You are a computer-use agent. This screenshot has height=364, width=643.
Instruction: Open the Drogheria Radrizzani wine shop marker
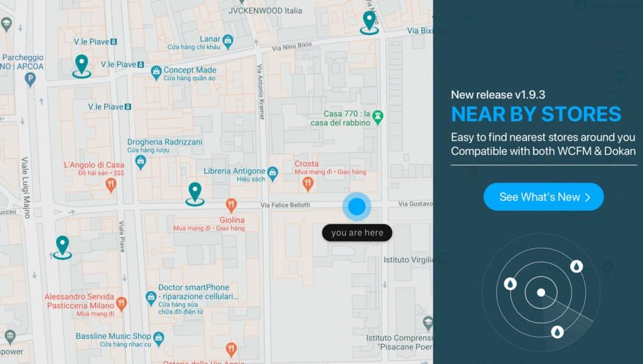(141, 161)
